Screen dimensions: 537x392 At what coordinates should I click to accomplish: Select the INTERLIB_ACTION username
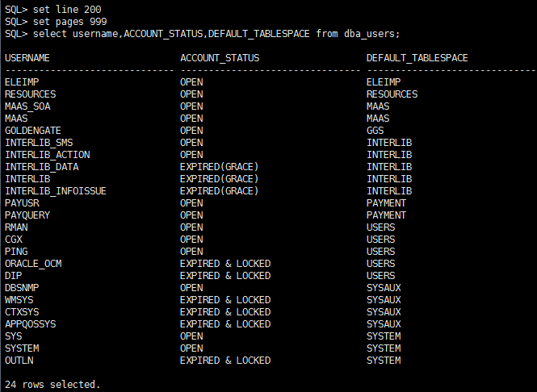pyautogui.click(x=48, y=155)
